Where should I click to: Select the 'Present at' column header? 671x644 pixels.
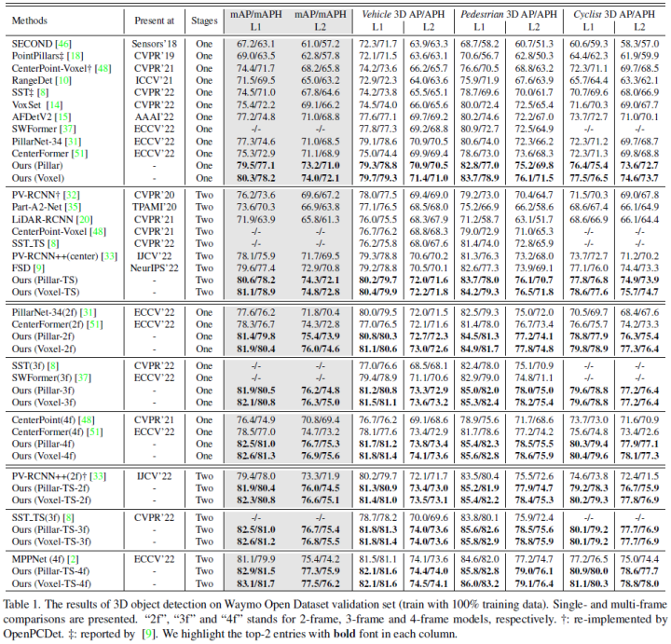tap(154, 21)
